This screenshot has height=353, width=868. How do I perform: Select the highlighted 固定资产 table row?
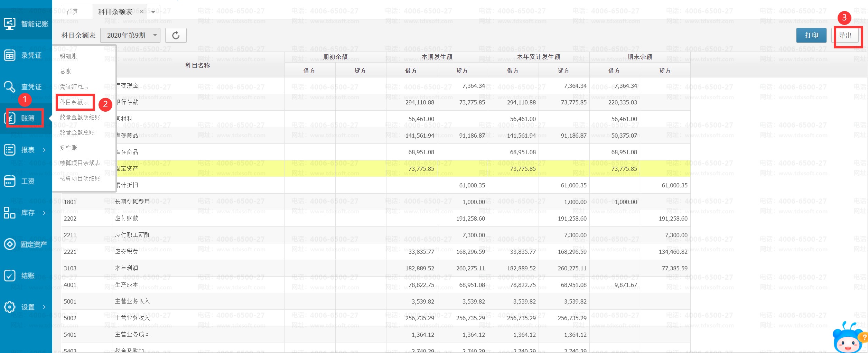[346, 169]
